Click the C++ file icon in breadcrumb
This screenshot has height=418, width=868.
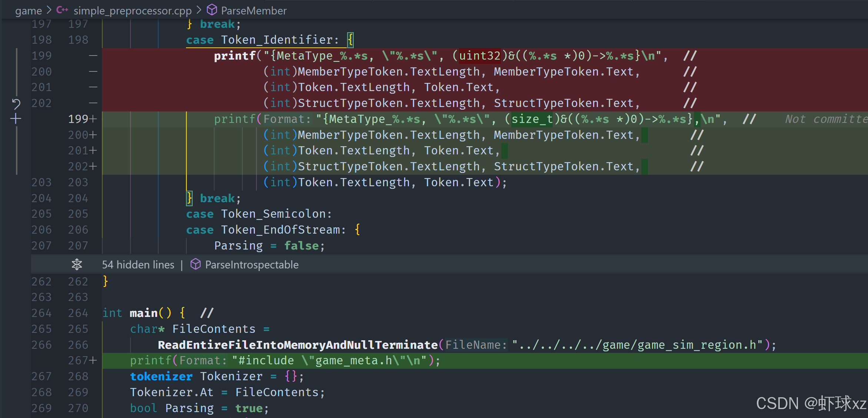coord(62,10)
